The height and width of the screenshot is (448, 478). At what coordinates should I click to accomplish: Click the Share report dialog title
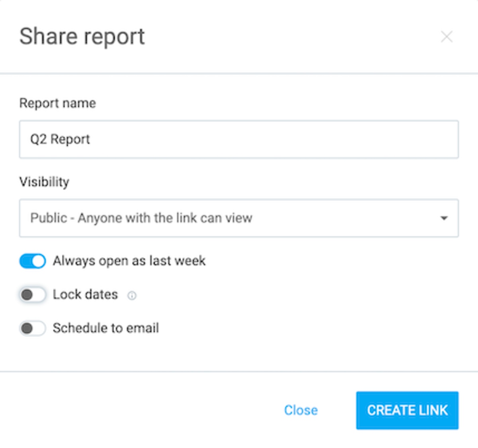coord(82,37)
